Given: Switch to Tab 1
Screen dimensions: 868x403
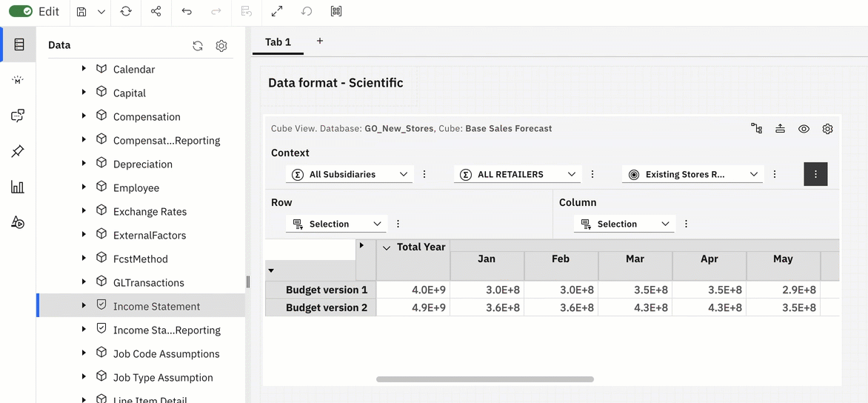Looking at the screenshot, I should click(x=278, y=42).
